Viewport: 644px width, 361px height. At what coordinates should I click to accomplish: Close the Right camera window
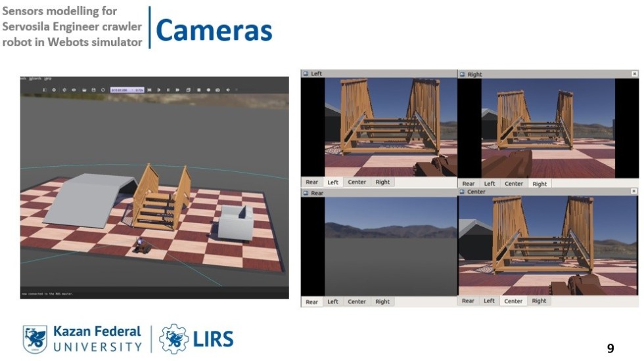pyautogui.click(x=634, y=74)
